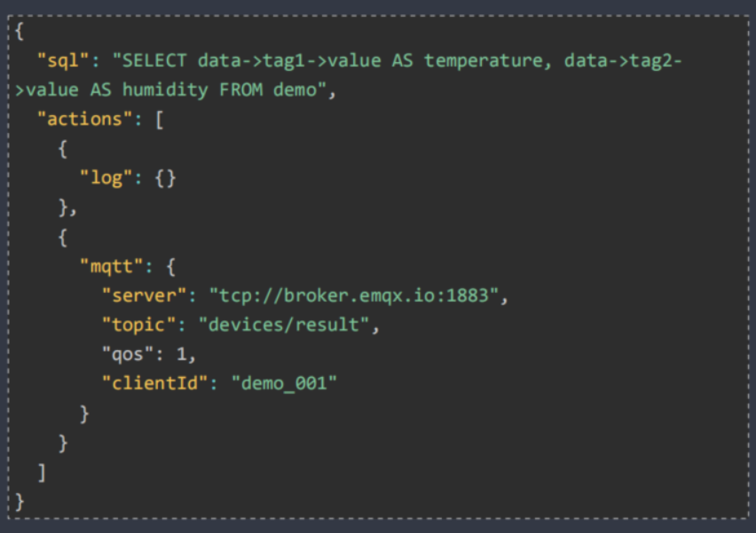The image size is (756, 533).
Task: Click the word temperature in the SQL
Action: 483,61
